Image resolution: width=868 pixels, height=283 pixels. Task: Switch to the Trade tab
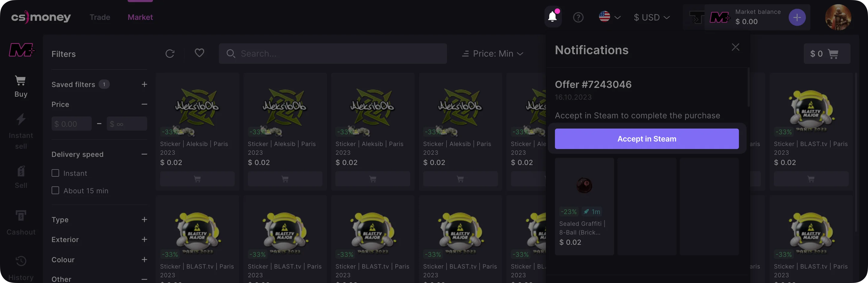(100, 17)
